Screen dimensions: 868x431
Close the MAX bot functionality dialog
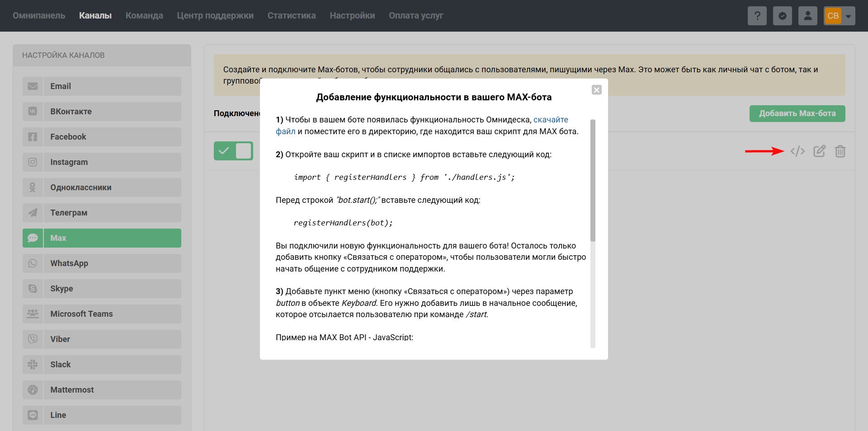[597, 90]
